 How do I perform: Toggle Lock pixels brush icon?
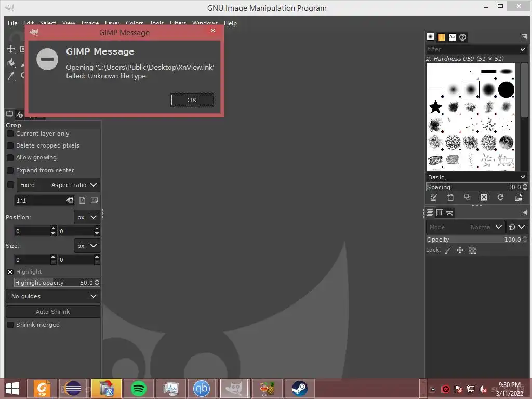448,250
